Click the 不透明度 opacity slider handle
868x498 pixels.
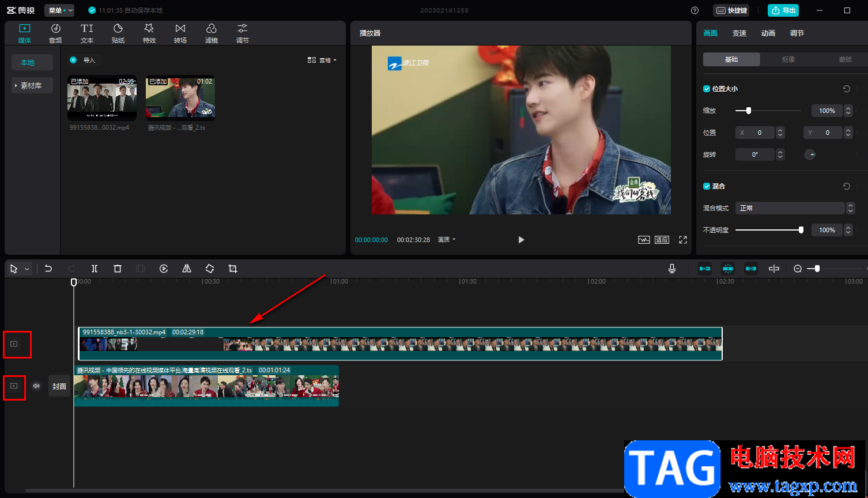click(x=801, y=230)
